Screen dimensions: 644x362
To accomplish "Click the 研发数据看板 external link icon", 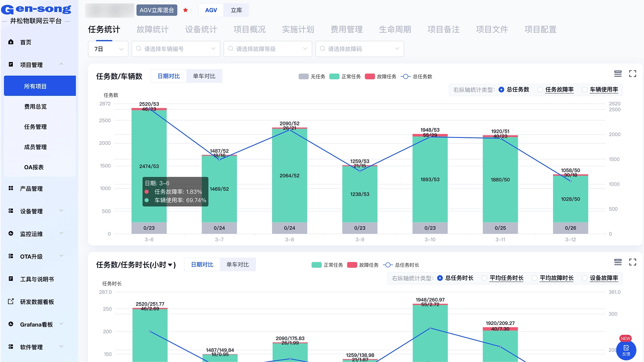I will tap(11, 302).
